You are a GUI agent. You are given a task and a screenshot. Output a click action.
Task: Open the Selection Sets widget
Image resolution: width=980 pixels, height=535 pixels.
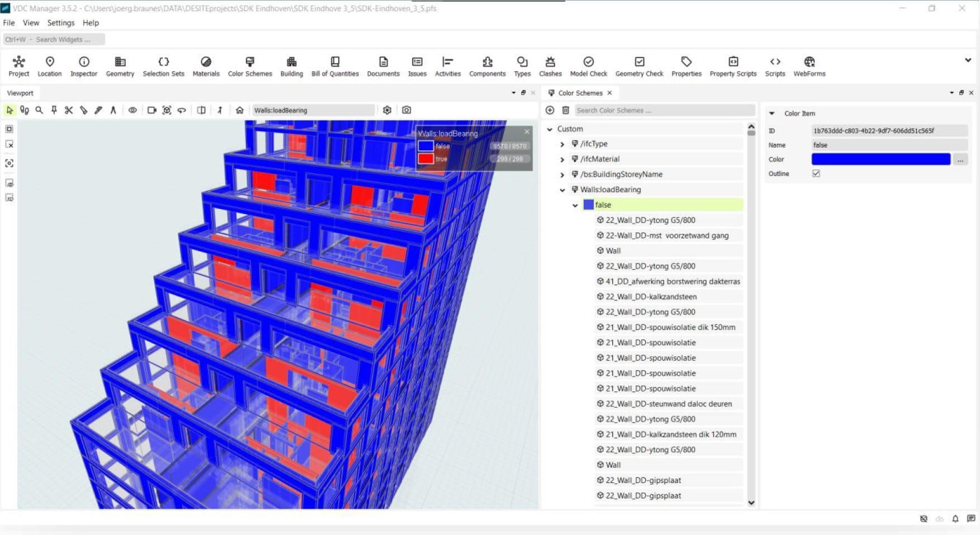click(163, 66)
